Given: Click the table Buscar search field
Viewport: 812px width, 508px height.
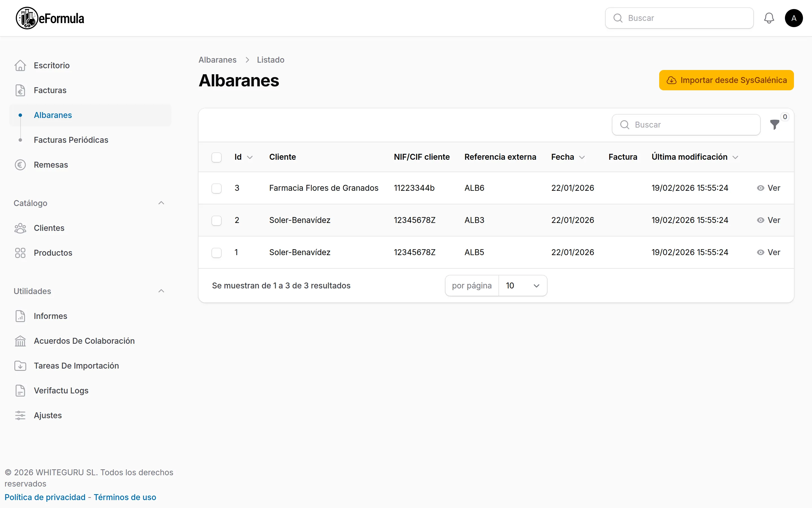Looking at the screenshot, I should point(686,125).
